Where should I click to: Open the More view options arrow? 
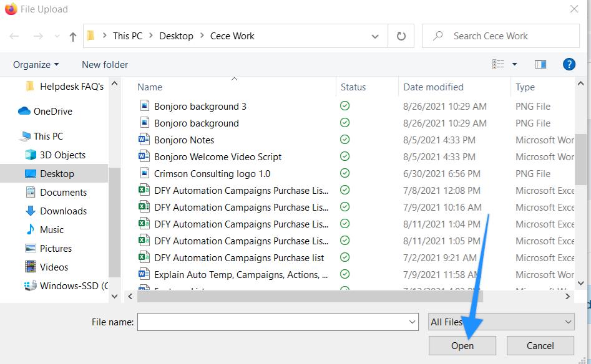514,64
